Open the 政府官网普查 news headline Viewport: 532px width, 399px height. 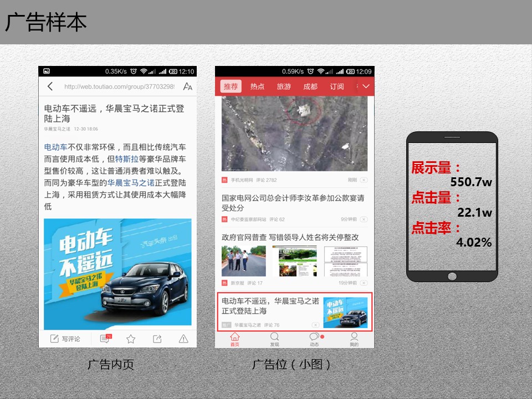pyautogui.click(x=290, y=237)
